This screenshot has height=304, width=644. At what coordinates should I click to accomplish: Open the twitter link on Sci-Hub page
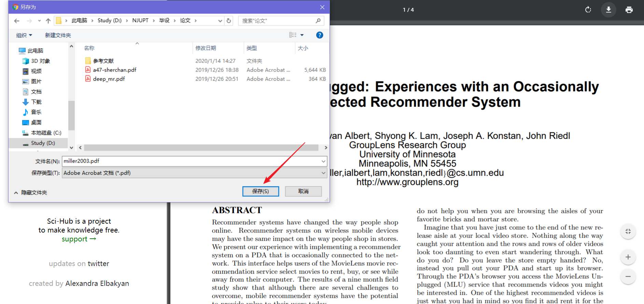point(98,264)
